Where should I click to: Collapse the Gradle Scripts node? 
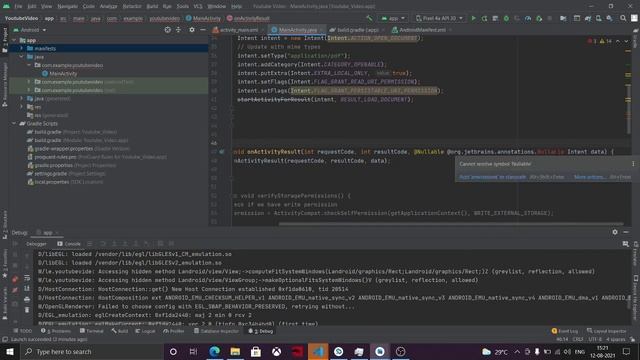pos(14,123)
